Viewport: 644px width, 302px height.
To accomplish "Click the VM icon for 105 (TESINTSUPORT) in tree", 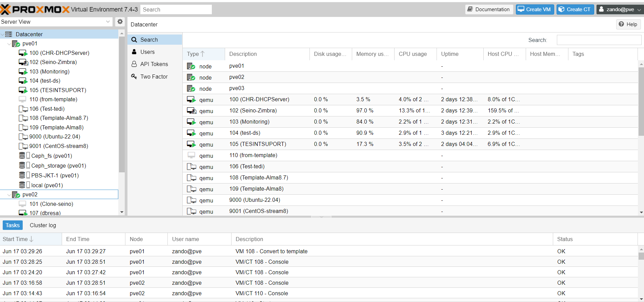I will [x=23, y=90].
